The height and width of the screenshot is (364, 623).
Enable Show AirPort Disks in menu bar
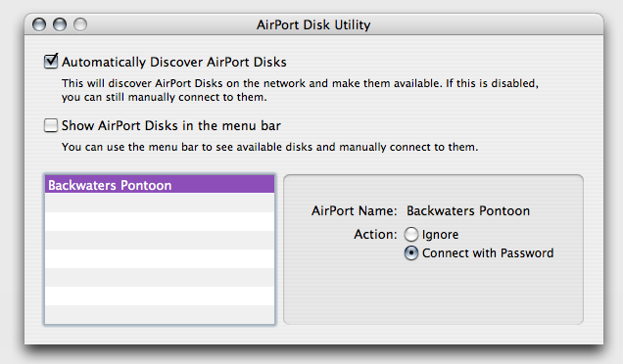[51, 125]
